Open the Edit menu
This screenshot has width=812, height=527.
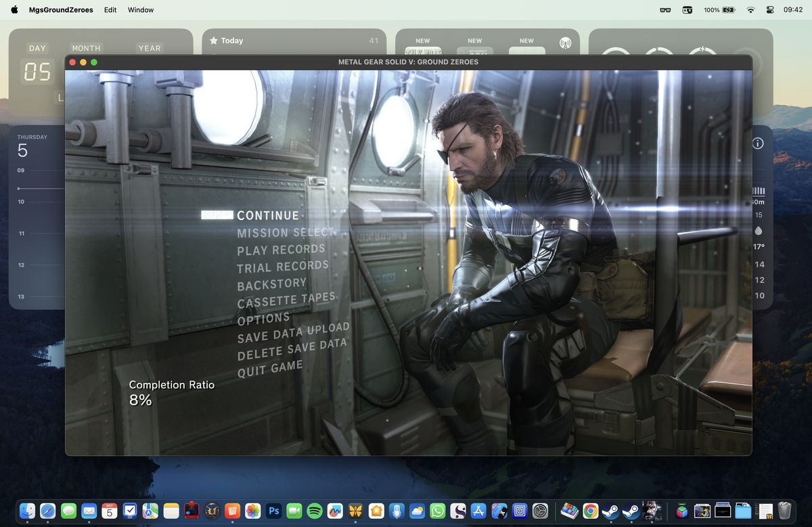click(x=110, y=9)
